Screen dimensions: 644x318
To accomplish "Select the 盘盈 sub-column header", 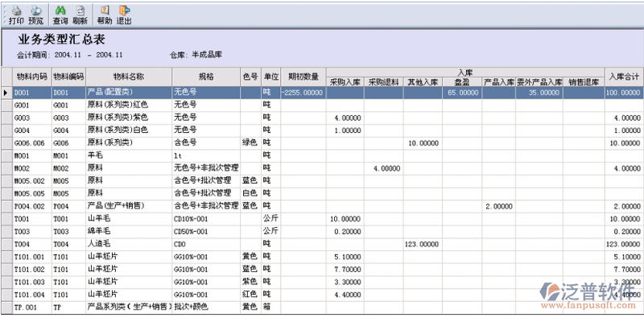I will click(x=462, y=82).
